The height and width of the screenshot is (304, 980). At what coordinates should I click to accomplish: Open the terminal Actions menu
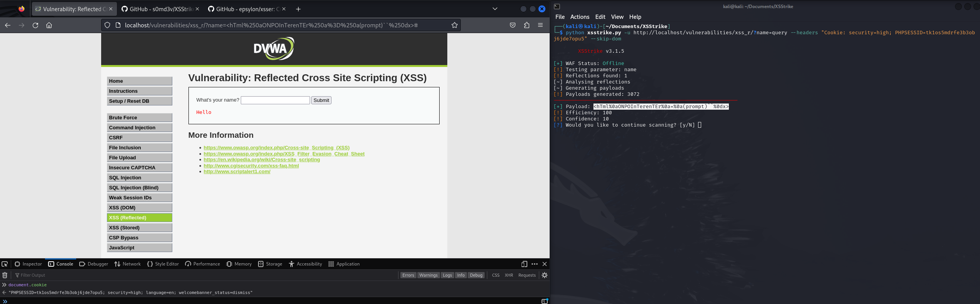(579, 17)
